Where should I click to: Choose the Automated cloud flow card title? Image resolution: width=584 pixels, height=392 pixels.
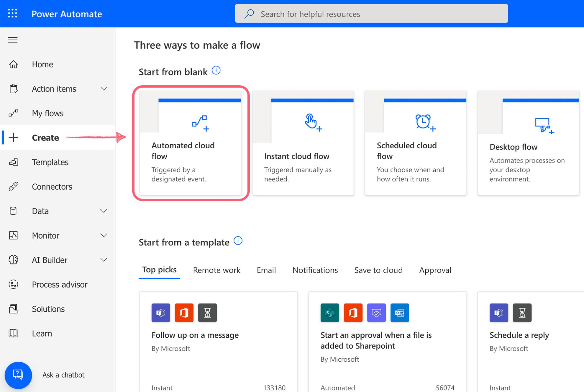(x=183, y=151)
